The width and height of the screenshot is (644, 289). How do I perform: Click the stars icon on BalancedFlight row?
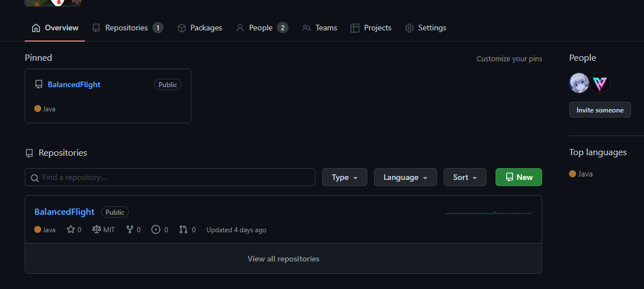point(71,229)
